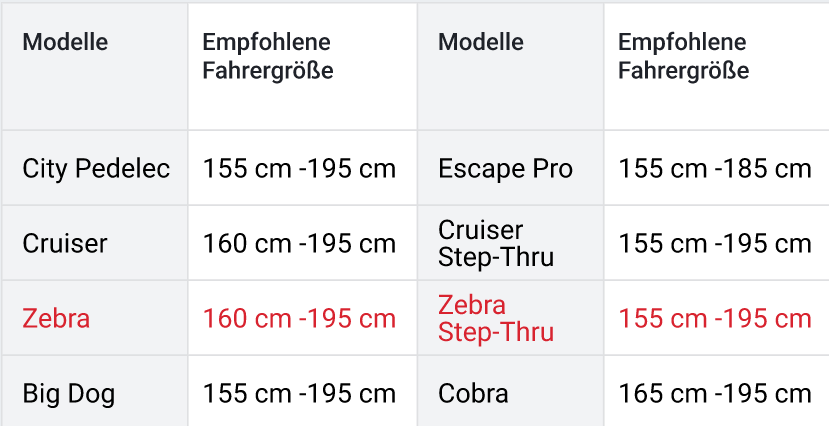The width and height of the screenshot is (829, 426).
Task: Click Cruiser's 160 cm -195 cm size
Action: 299,243
